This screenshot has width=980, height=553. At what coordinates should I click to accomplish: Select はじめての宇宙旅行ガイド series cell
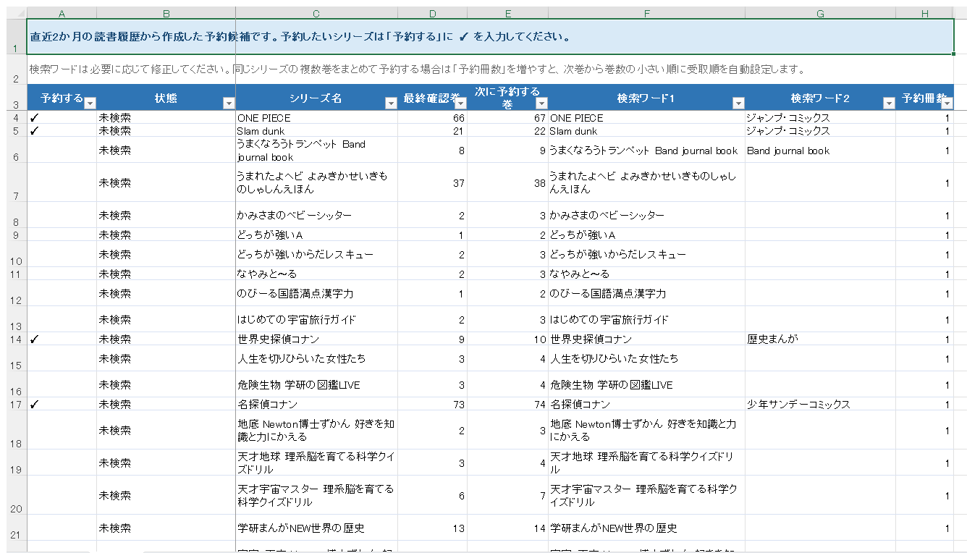tap(316, 319)
